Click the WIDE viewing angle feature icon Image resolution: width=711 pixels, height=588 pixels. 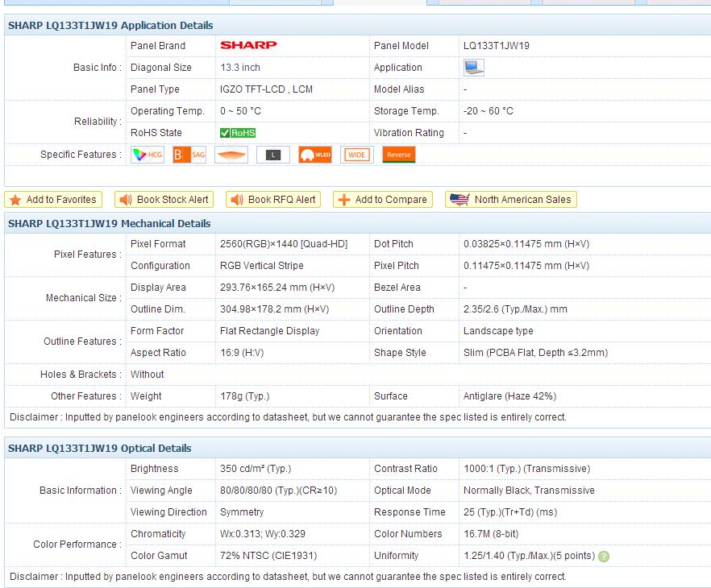tap(357, 155)
